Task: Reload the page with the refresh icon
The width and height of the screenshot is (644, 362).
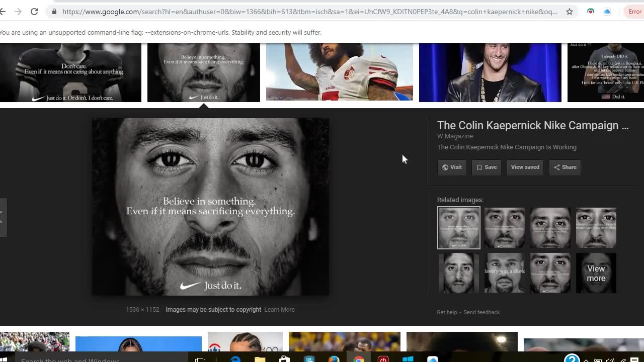Action: click(34, 12)
